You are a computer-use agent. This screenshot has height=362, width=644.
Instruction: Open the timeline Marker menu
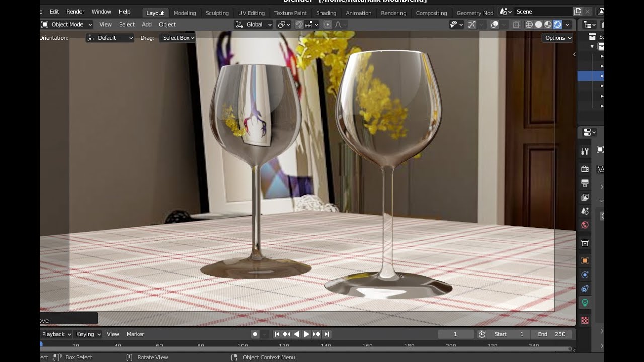click(x=135, y=334)
